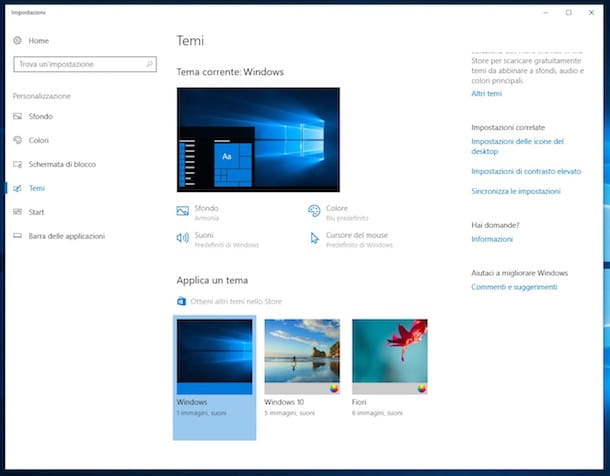The image size is (610, 476).
Task: Click the 'Impostazioni correlate' heading
Action: point(508,127)
